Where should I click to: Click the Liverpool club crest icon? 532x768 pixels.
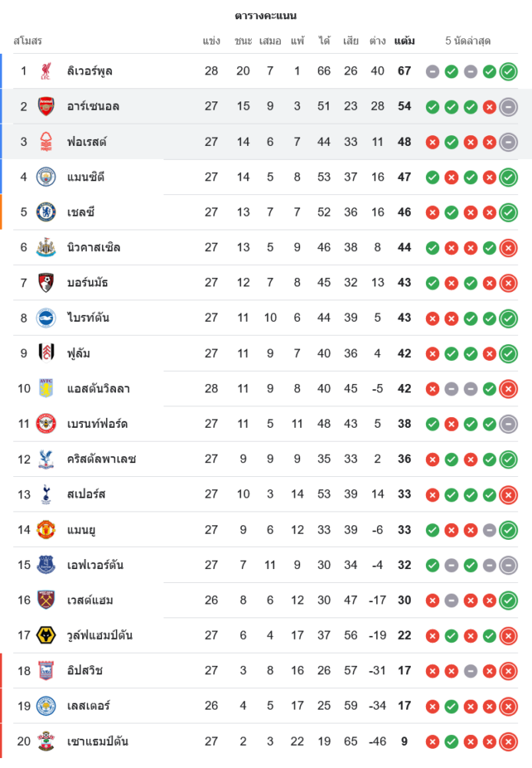(x=46, y=71)
